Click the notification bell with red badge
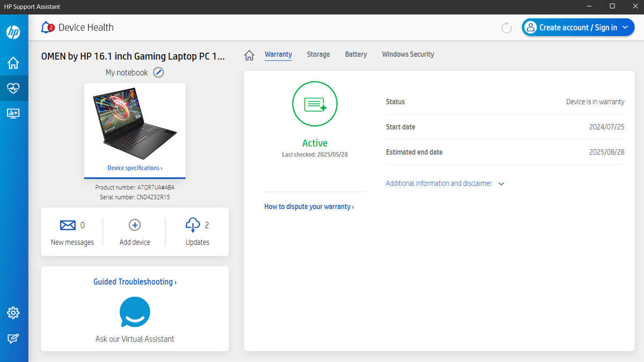 coord(48,27)
